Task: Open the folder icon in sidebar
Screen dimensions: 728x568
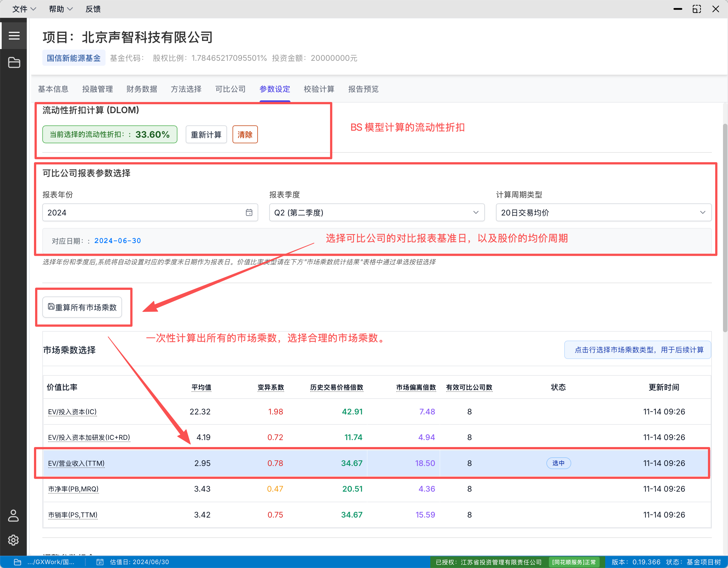Action: [14, 62]
